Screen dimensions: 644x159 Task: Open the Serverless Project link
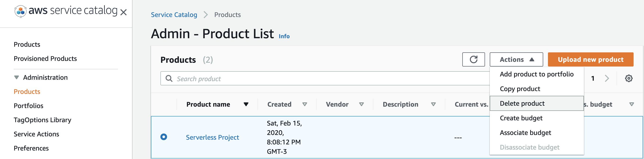pyautogui.click(x=212, y=137)
